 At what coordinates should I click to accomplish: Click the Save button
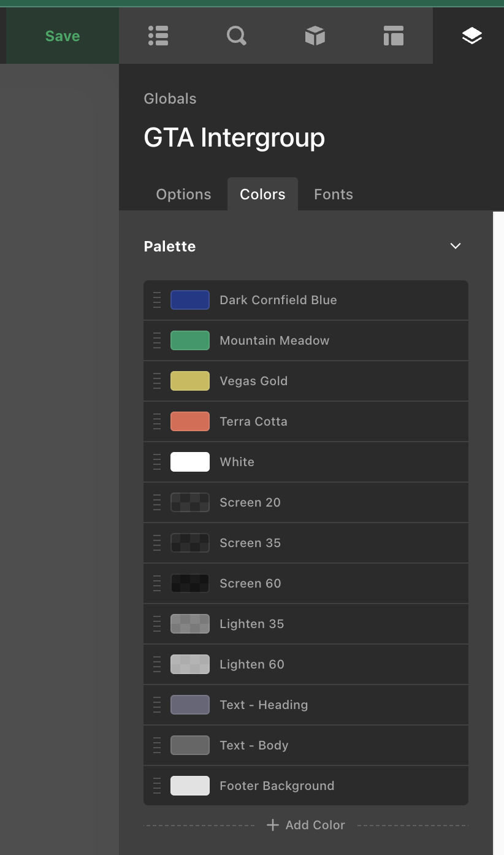[x=63, y=36]
